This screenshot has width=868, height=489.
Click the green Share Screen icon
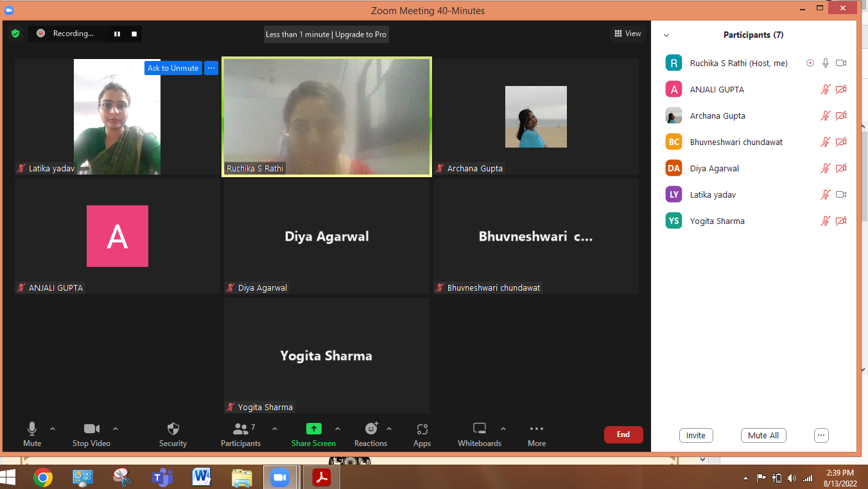point(313,429)
